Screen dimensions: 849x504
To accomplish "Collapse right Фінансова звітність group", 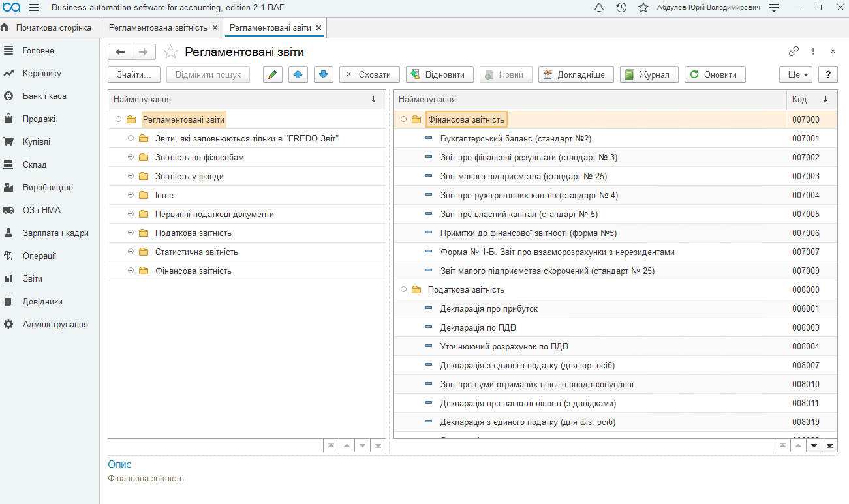I will click(x=403, y=119).
